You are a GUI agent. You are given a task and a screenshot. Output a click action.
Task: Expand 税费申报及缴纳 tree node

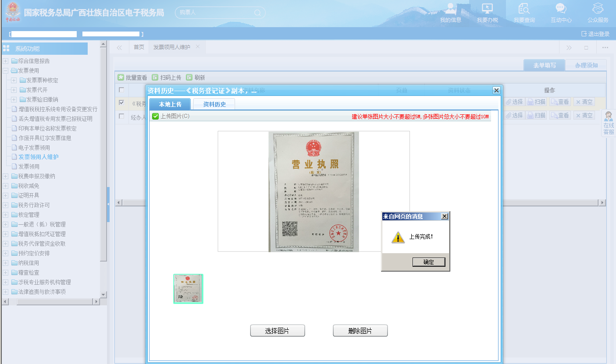click(x=5, y=176)
